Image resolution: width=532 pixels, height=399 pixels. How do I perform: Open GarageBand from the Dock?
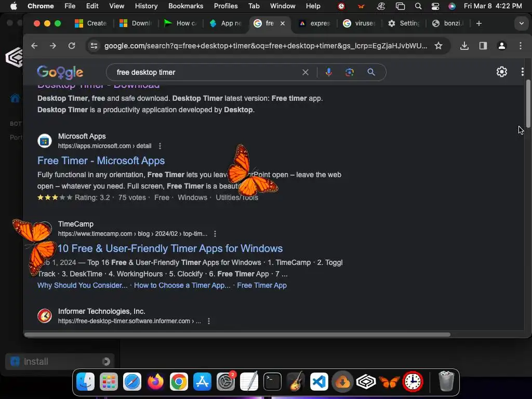[x=296, y=382]
